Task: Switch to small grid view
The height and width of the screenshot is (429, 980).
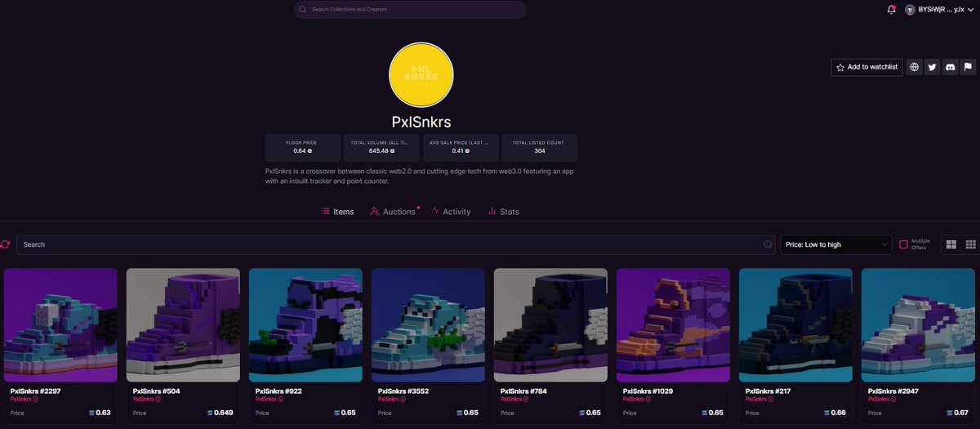Action: click(x=971, y=244)
